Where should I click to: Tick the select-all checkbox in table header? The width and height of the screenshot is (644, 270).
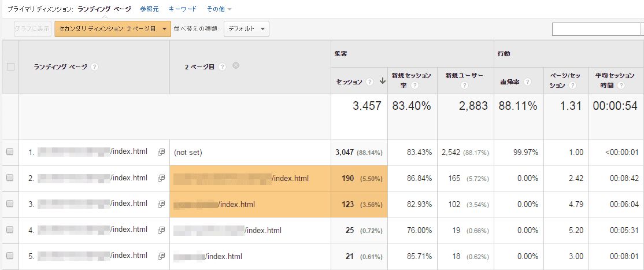point(10,67)
